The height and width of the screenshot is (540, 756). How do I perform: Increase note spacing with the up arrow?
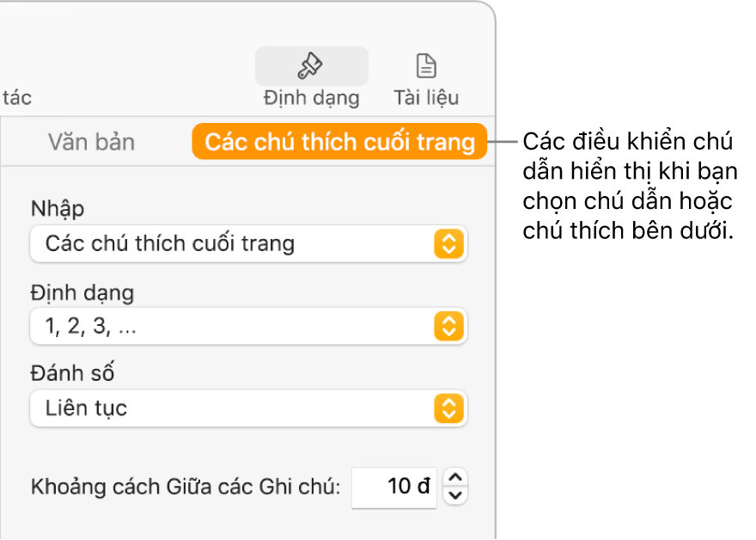458,477
